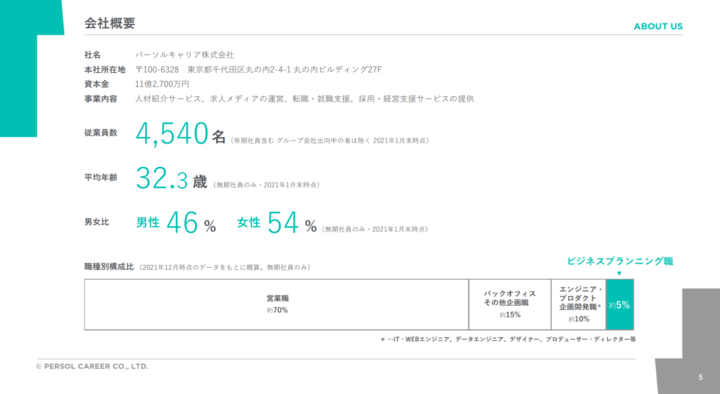Click the © PERSOL CAREER CO., LTD. footer
The image size is (720, 394).
[x=92, y=366]
